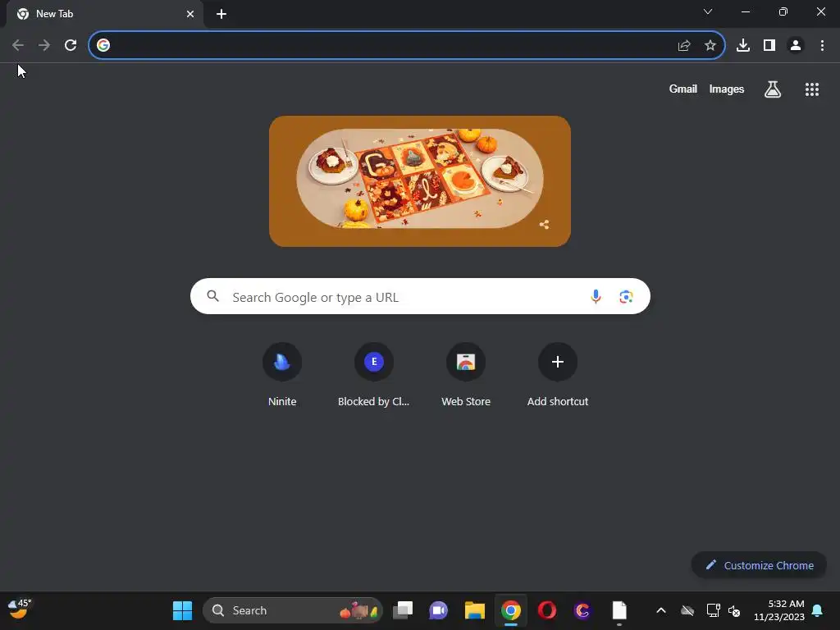Share the doodle with its share icon
The height and width of the screenshot is (630, 840).
pos(545,225)
